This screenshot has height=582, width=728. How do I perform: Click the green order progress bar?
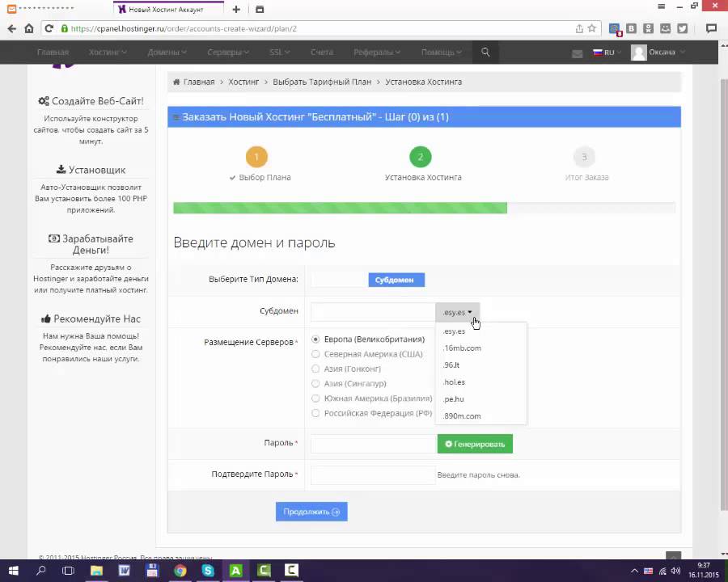tap(340, 208)
